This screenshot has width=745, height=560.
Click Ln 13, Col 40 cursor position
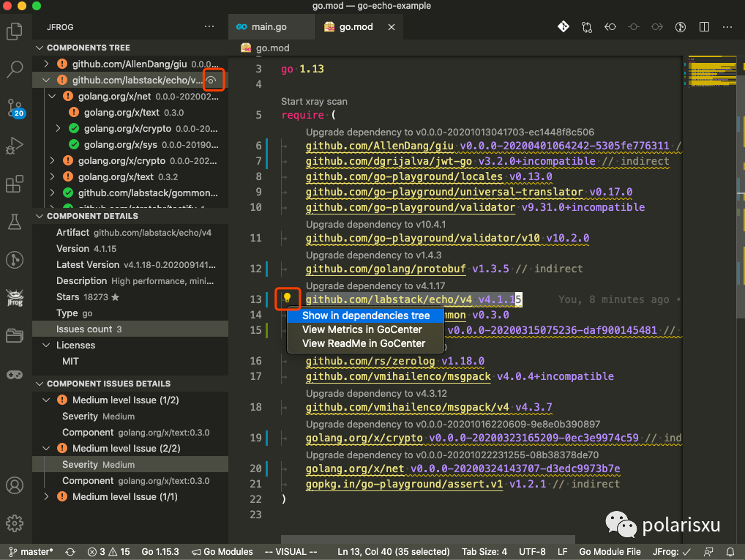[394, 552]
